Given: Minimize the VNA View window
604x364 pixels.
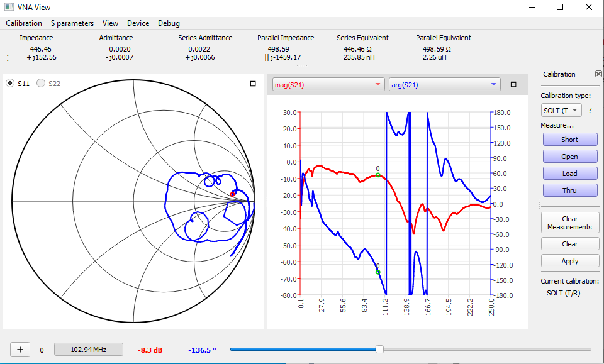Looking at the screenshot, I should 532,7.
